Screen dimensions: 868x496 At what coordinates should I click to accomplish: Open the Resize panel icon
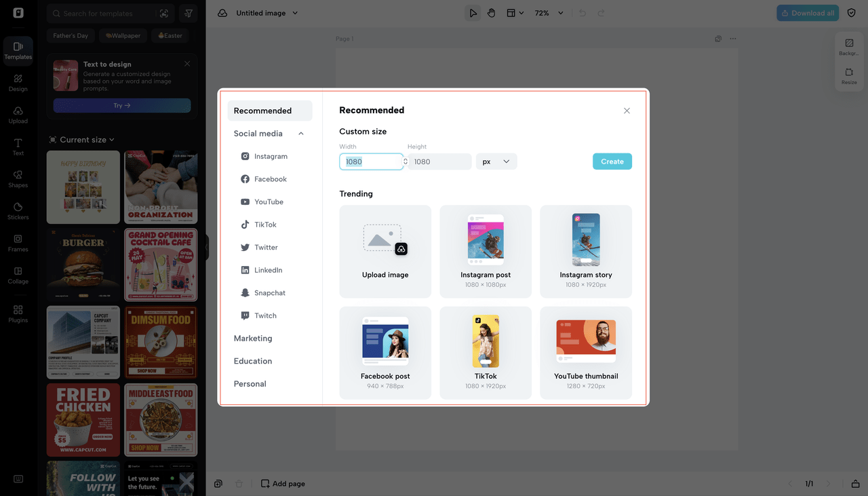[x=849, y=76]
